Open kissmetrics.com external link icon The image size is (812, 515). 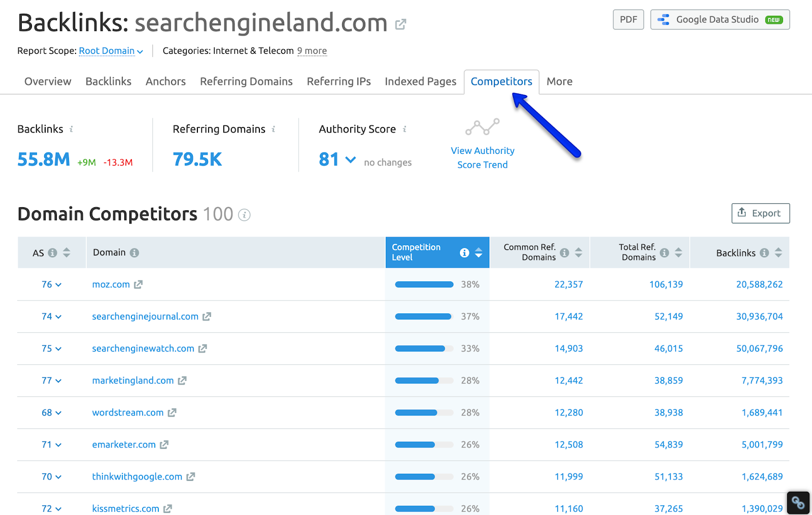tap(167, 508)
